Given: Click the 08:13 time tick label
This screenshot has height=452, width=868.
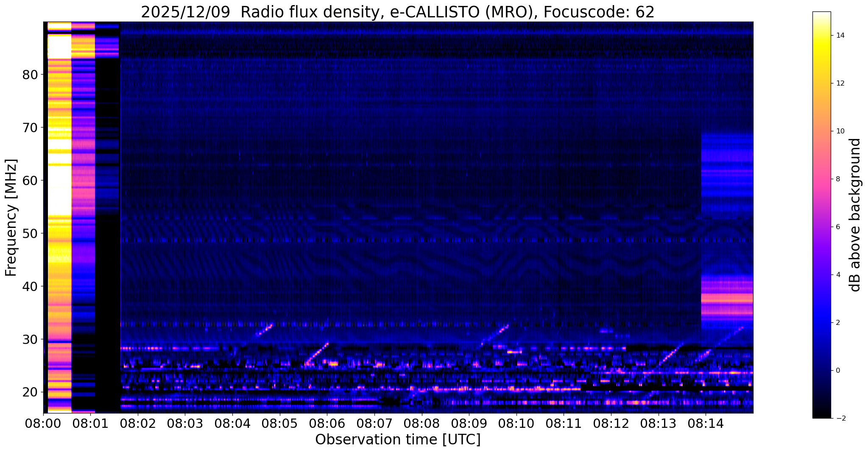Looking at the screenshot, I should (x=658, y=423).
